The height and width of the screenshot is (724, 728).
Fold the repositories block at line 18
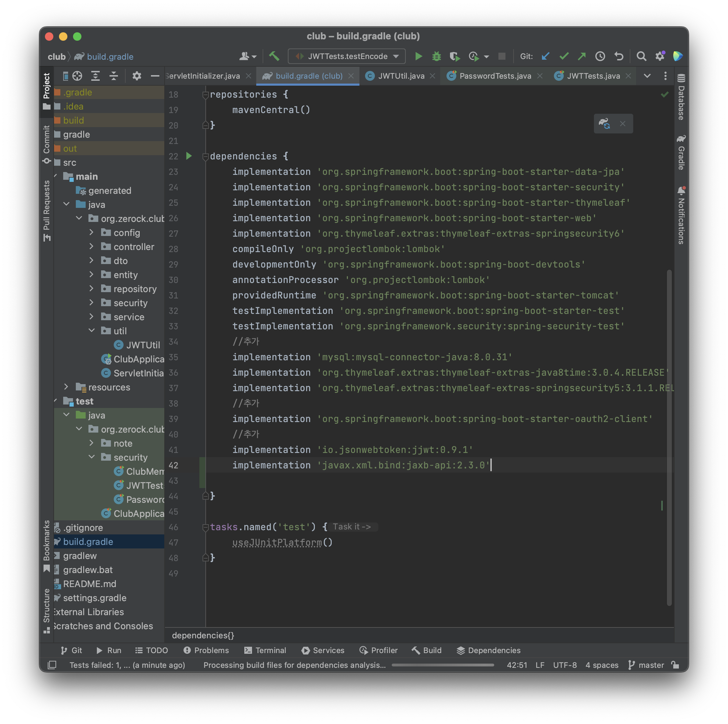pyautogui.click(x=205, y=94)
